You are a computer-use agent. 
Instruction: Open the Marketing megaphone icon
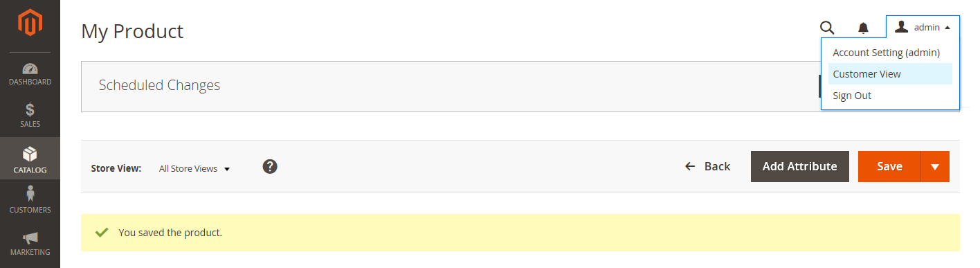tap(30, 238)
